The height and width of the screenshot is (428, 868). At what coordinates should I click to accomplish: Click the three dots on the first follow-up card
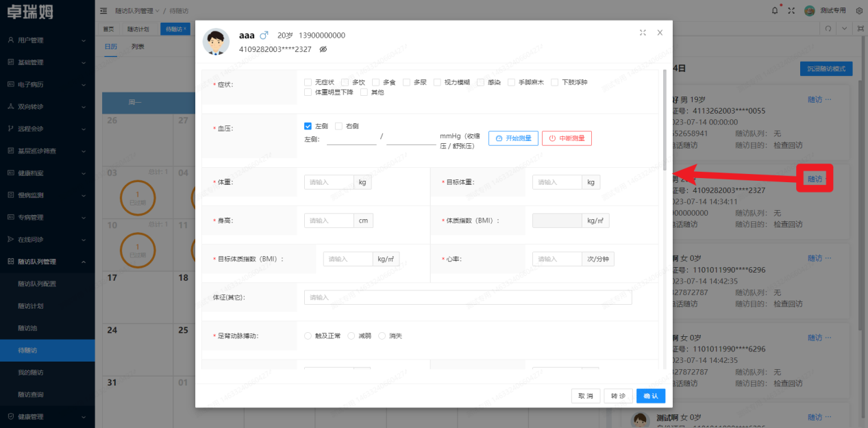828,99
